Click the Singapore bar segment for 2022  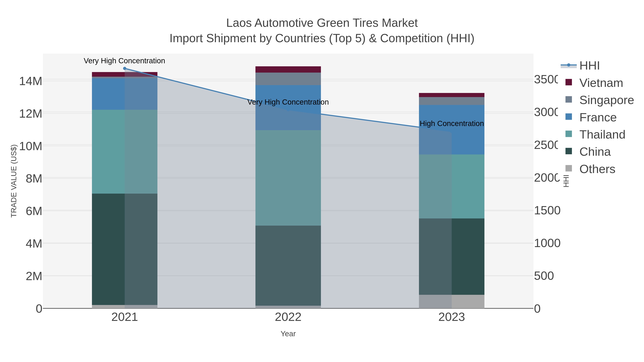[288, 79]
